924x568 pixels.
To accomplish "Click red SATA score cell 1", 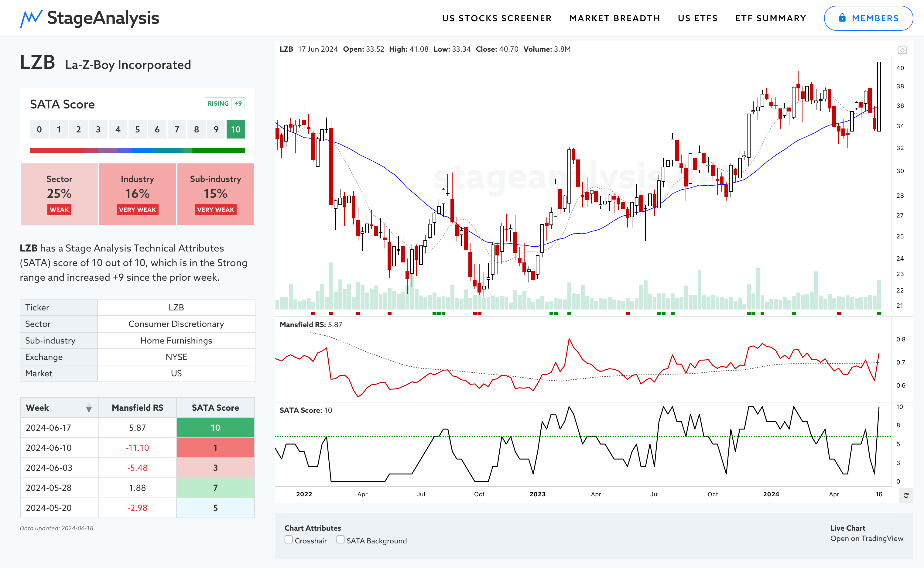I will point(215,448).
